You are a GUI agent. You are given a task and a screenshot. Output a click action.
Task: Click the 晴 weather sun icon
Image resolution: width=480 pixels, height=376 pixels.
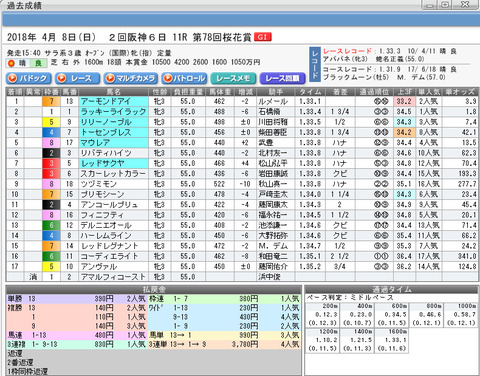pyautogui.click(x=11, y=63)
